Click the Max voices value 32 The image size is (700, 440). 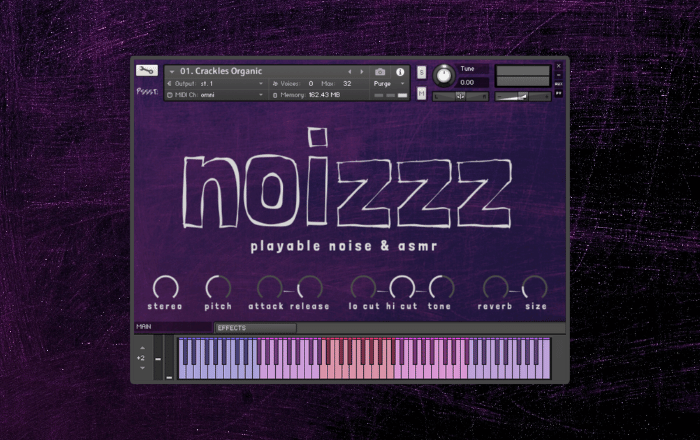(x=347, y=83)
